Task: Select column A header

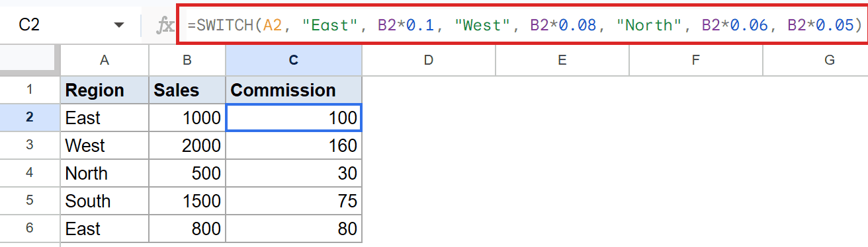Action: tap(105, 60)
